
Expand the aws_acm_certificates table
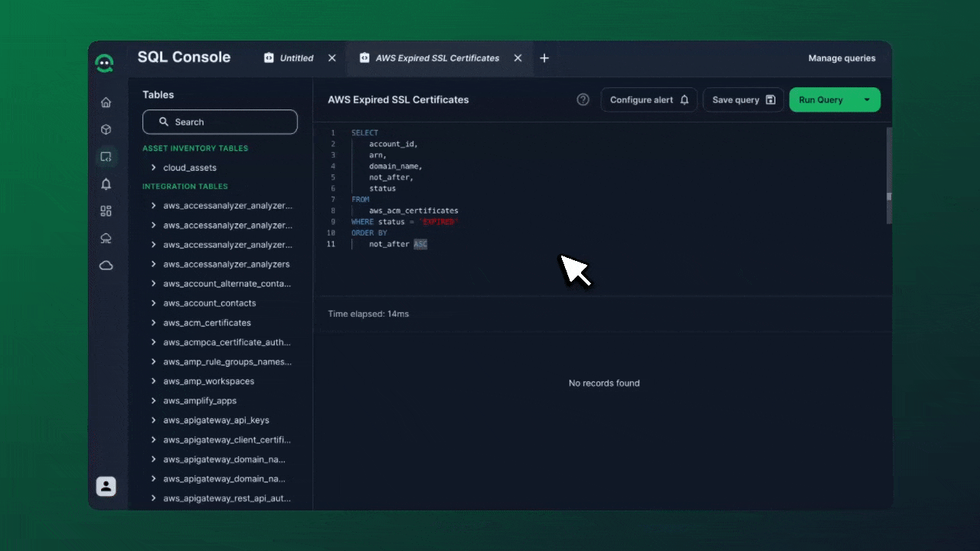tap(154, 323)
